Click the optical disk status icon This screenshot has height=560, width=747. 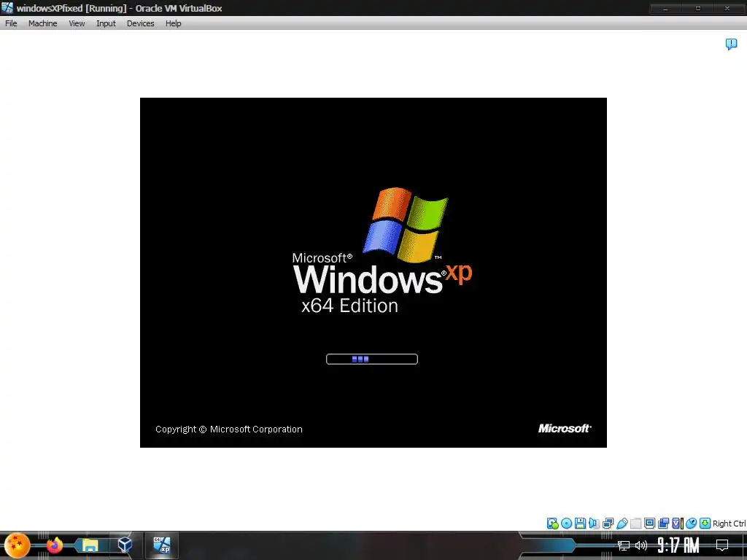pos(566,524)
